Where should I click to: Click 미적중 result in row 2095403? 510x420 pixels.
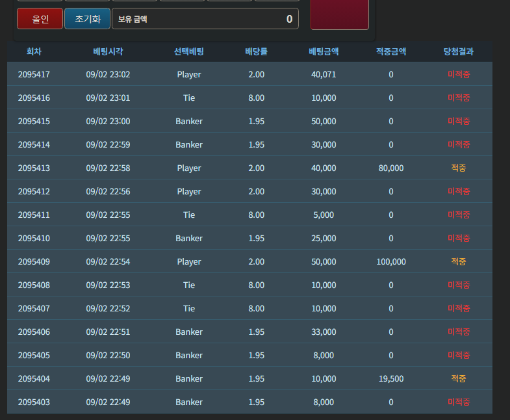point(459,402)
